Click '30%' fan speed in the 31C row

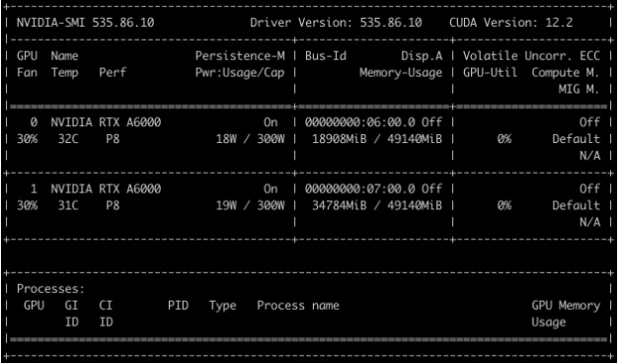(27, 205)
